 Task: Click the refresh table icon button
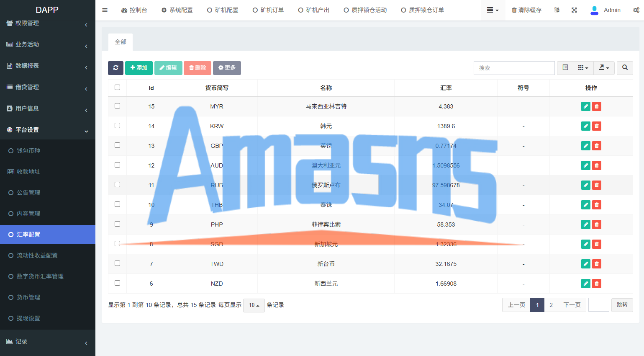click(115, 68)
